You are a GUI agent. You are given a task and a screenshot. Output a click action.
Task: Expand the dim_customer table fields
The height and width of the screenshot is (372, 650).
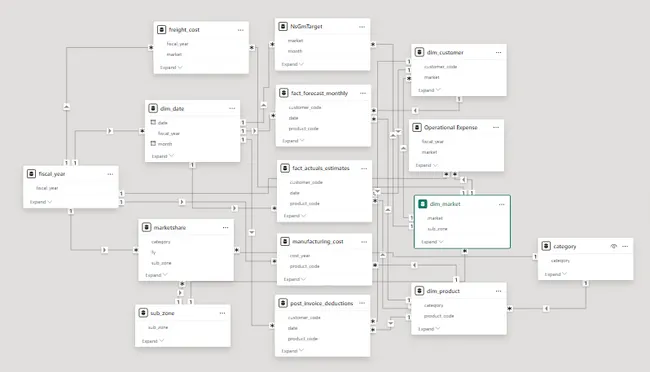pos(429,90)
